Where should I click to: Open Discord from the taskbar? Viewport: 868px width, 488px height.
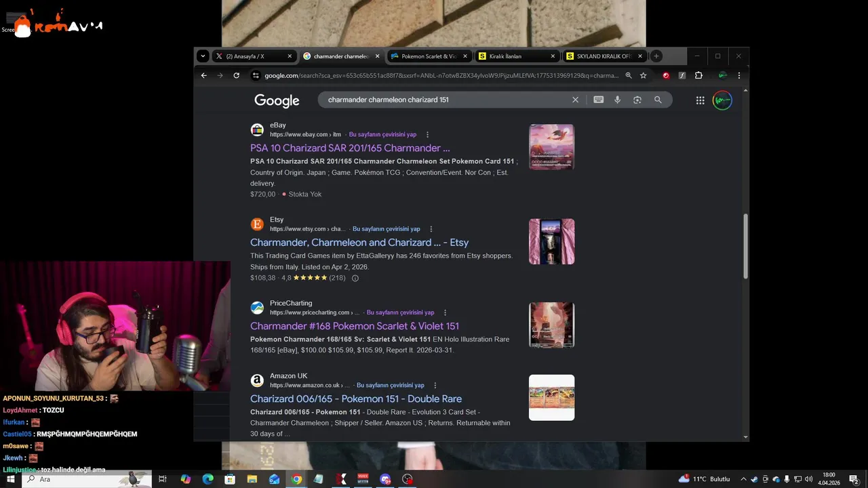click(385, 479)
